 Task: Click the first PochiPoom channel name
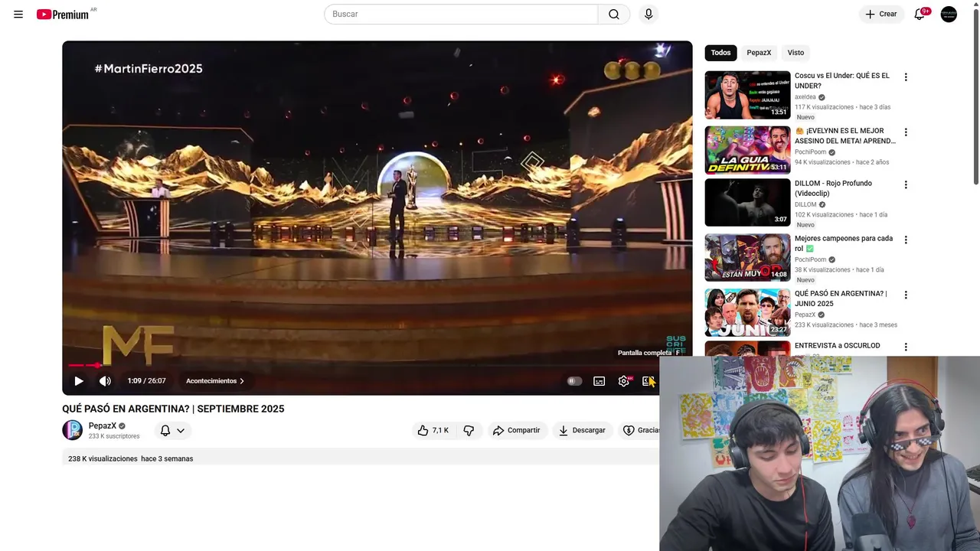pos(810,152)
